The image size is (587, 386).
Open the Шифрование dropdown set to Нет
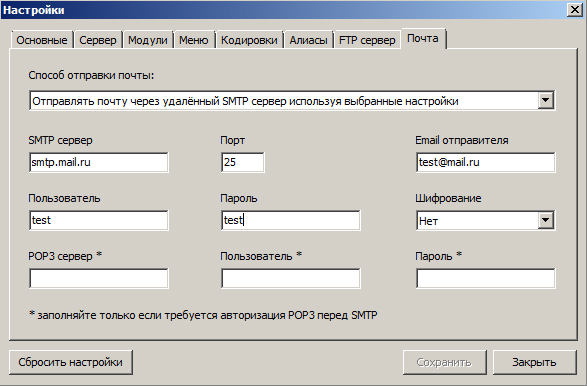[x=486, y=221]
